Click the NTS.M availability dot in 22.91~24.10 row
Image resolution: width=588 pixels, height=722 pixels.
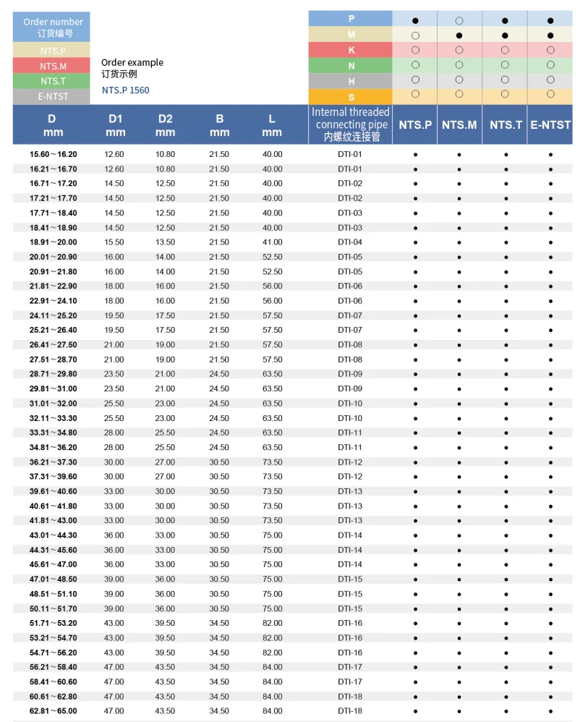click(459, 301)
